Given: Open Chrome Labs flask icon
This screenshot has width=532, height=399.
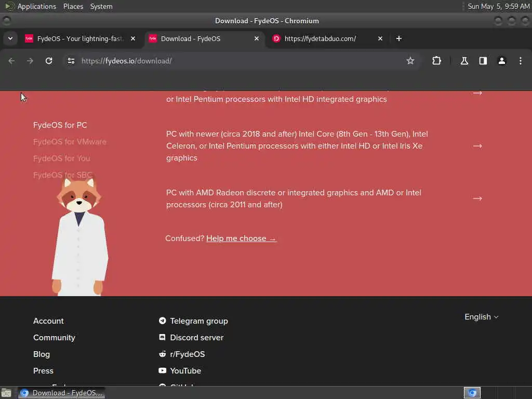Looking at the screenshot, I should tap(464, 61).
